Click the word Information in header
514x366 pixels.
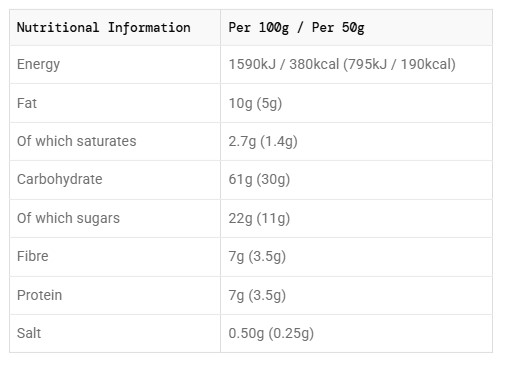149,28
